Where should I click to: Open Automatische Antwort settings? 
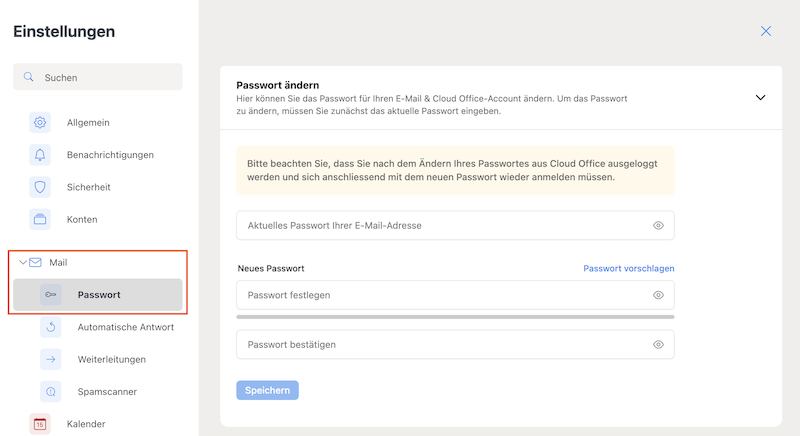(x=126, y=327)
